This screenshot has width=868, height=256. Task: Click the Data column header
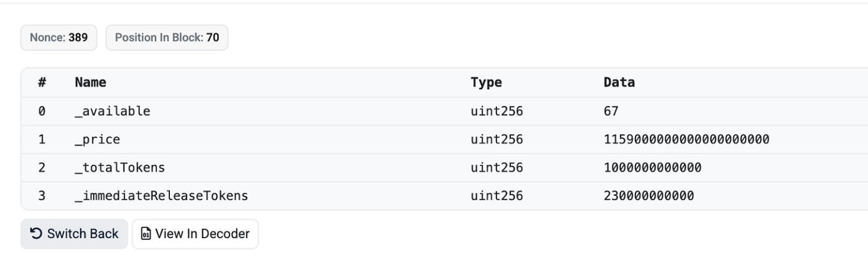619,82
